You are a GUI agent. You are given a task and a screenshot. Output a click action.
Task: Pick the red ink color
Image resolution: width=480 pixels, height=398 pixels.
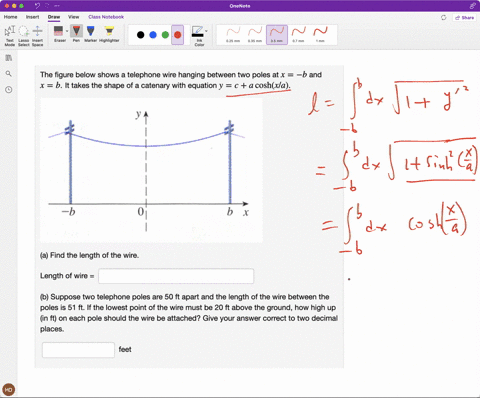[x=178, y=35]
